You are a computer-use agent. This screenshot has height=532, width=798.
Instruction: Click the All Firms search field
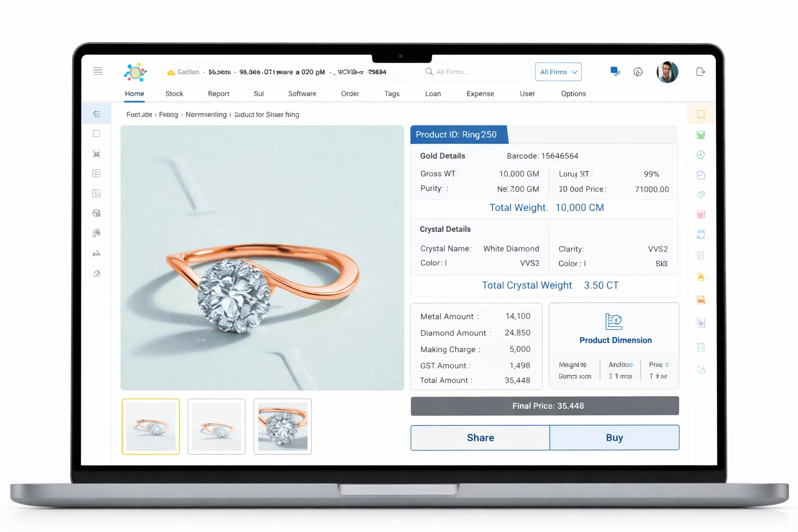475,72
